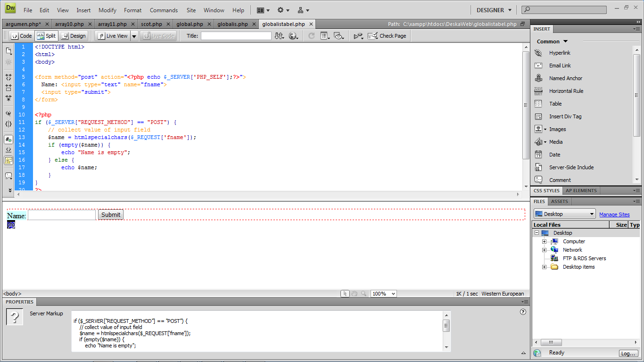Select Parent Tag icon in coding toolbar

click(8, 113)
